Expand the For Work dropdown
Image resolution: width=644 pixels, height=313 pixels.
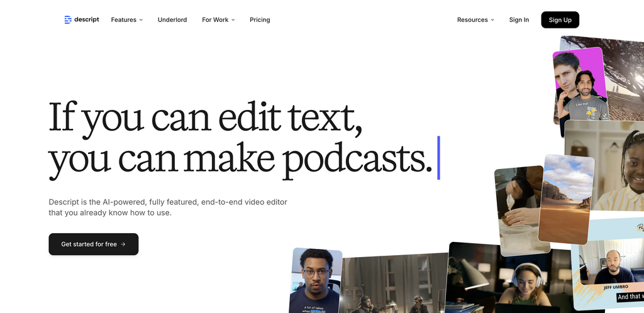tap(218, 19)
